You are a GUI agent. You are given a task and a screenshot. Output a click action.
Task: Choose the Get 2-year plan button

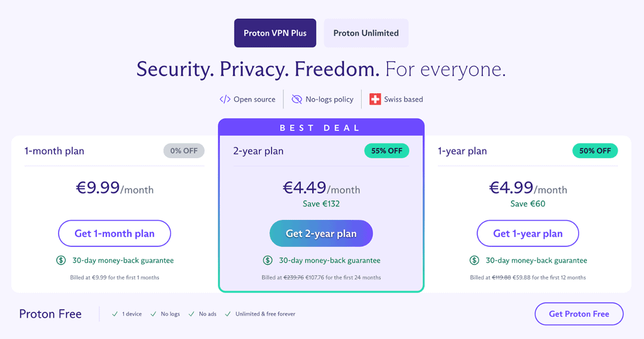coord(321,233)
